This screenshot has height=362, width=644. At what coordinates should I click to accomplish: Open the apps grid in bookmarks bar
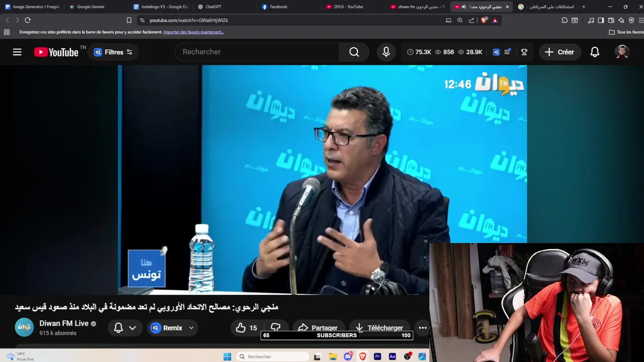[7, 32]
